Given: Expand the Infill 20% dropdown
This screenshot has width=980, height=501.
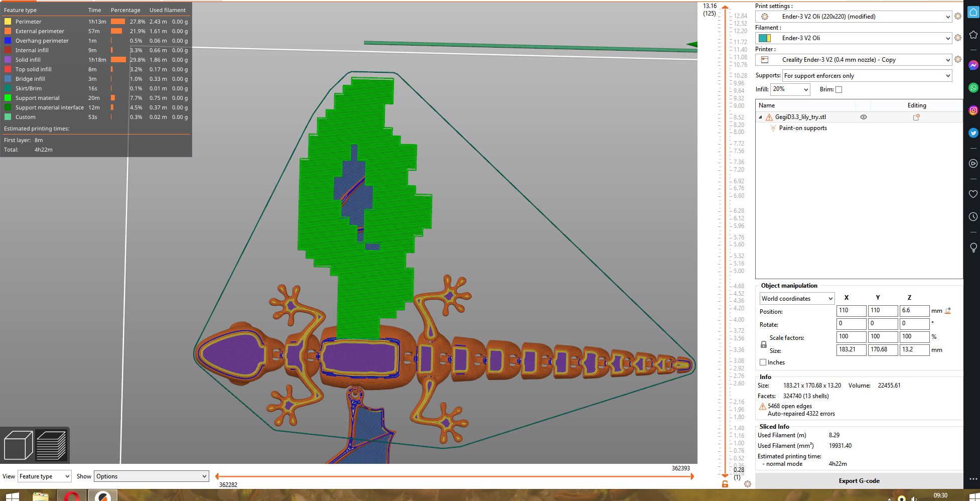Looking at the screenshot, I should tap(790, 89).
